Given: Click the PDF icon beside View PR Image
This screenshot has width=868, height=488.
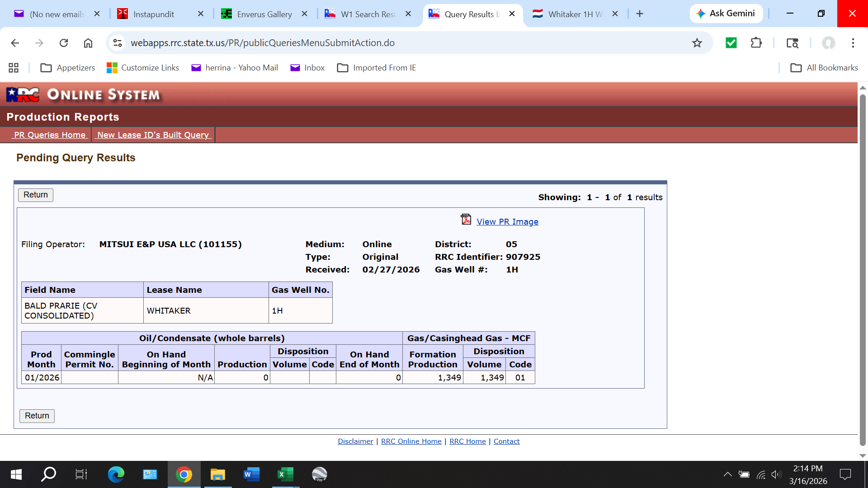Looking at the screenshot, I should [x=466, y=220].
